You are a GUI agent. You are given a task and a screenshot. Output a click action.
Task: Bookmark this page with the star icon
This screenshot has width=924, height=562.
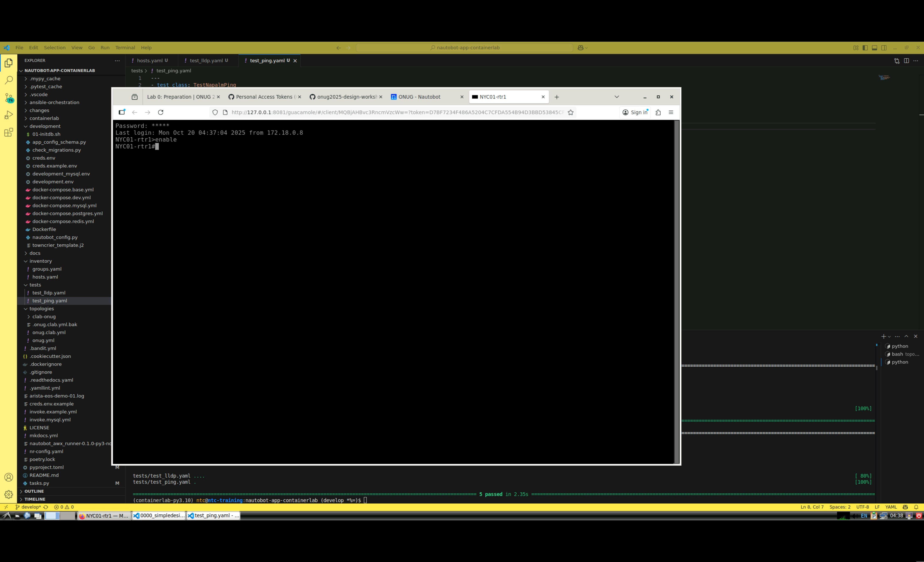tap(570, 112)
